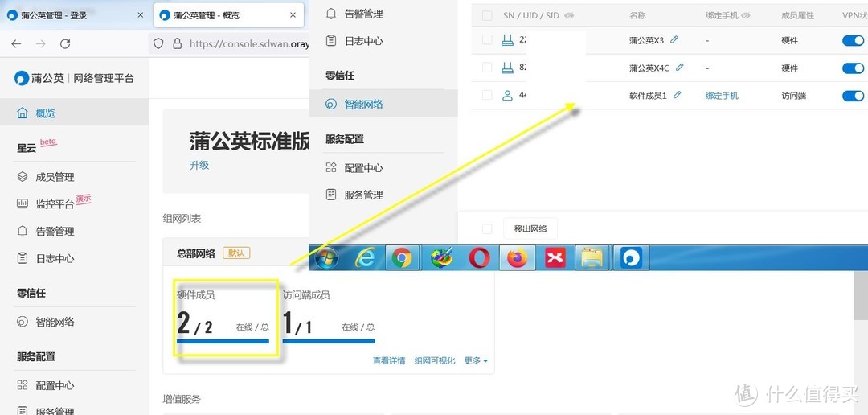Click the user icon in 软件成员1 row
This screenshot has width=868, height=415.
507,95
